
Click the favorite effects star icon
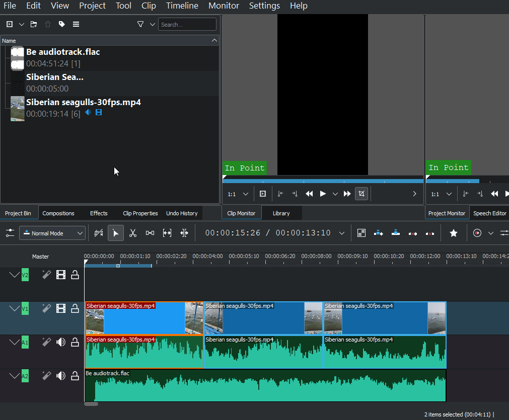[x=454, y=233]
